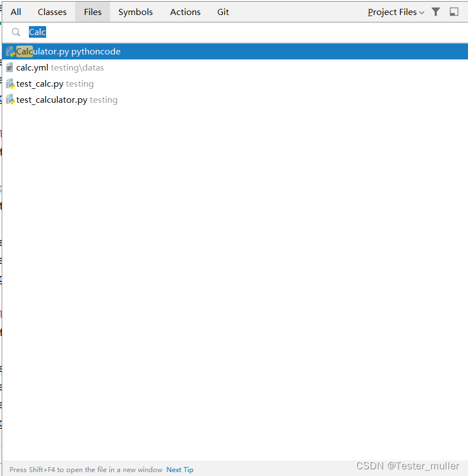Open the Project Files scope dropdown
Image resolution: width=468 pixels, height=476 pixels.
[x=396, y=12]
